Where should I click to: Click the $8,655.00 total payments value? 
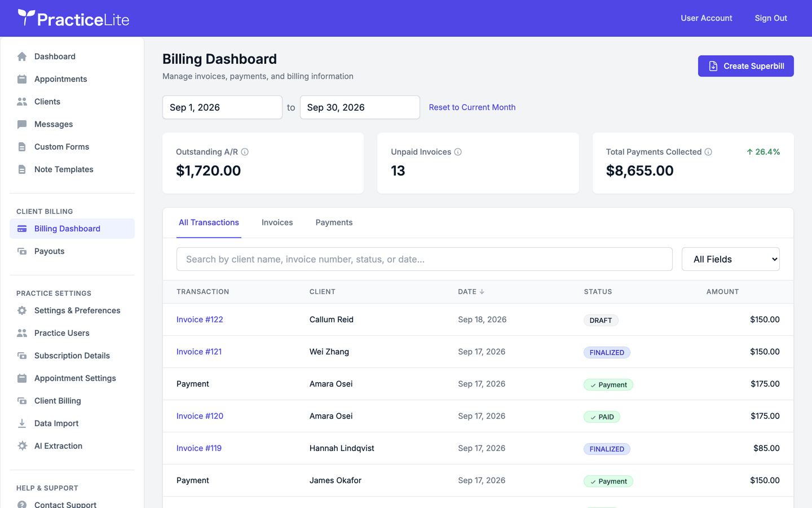click(x=639, y=170)
